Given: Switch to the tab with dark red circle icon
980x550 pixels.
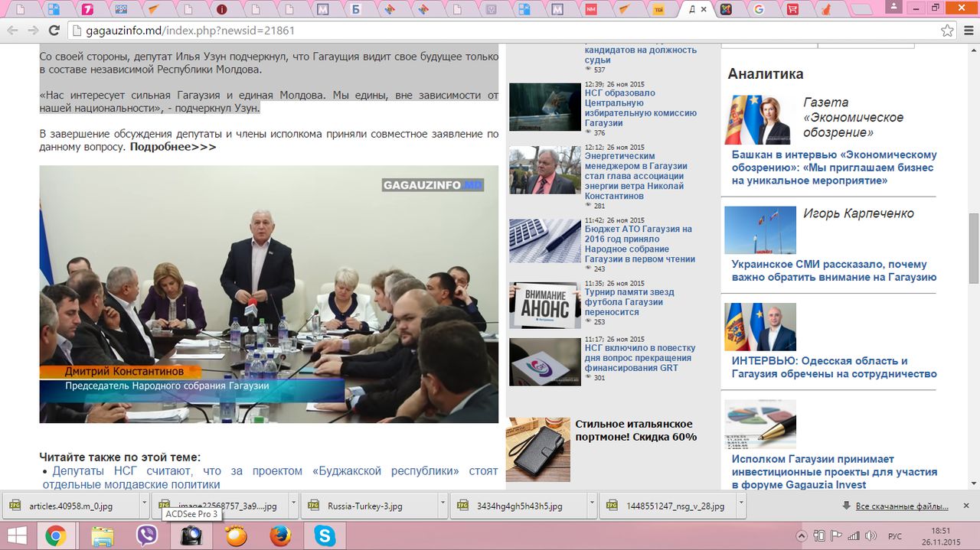Looking at the screenshot, I should [x=221, y=9].
